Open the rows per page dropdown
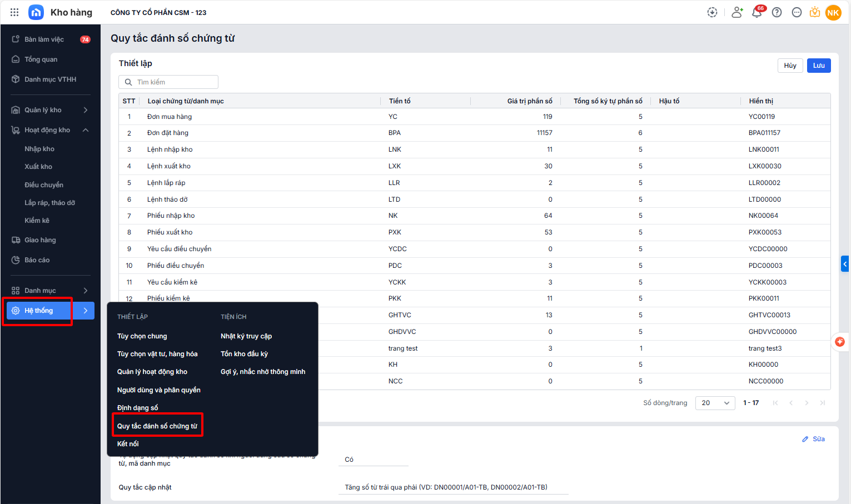 click(x=715, y=403)
